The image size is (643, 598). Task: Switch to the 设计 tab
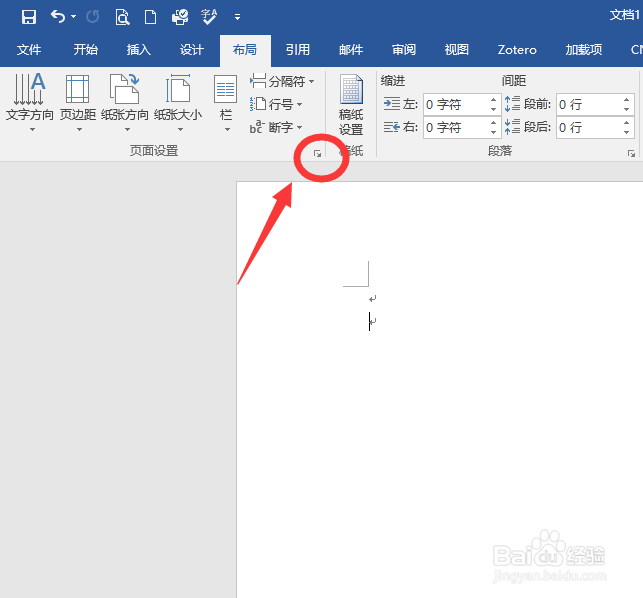[192, 50]
